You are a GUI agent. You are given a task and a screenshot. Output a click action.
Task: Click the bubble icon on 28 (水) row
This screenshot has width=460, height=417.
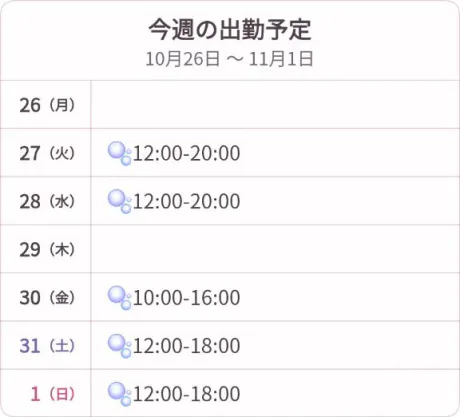pos(119,201)
